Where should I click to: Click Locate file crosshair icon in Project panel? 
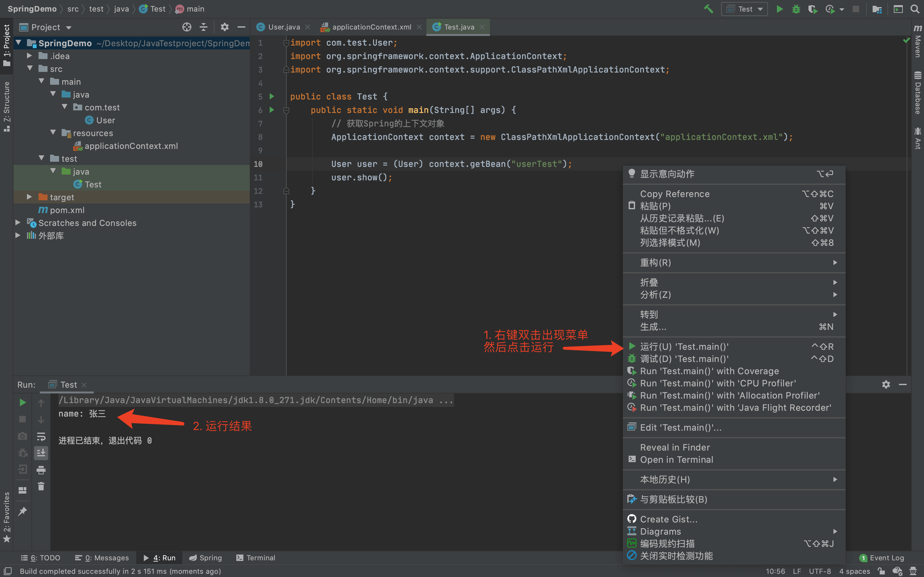pyautogui.click(x=187, y=27)
